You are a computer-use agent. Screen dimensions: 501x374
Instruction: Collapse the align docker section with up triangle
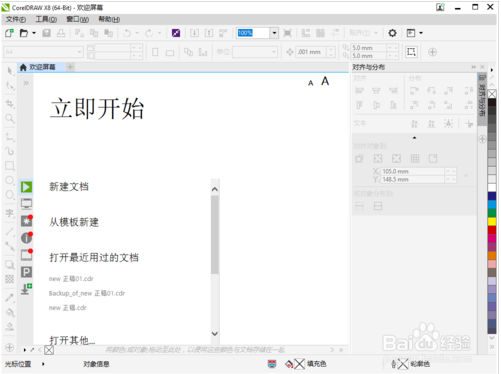(x=414, y=137)
